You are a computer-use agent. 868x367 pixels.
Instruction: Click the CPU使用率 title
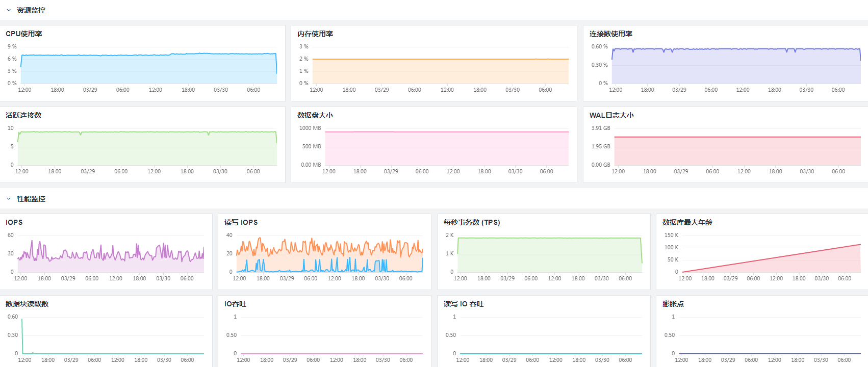(x=24, y=34)
